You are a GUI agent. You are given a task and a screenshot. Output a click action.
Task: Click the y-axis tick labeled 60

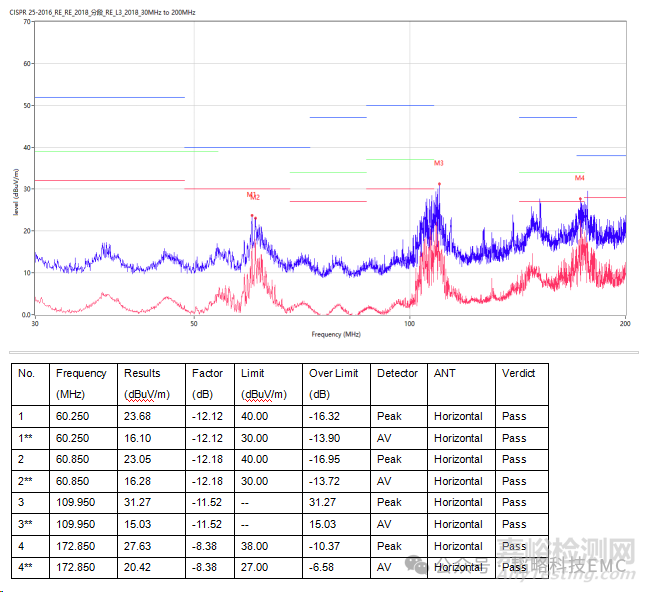coord(27,63)
